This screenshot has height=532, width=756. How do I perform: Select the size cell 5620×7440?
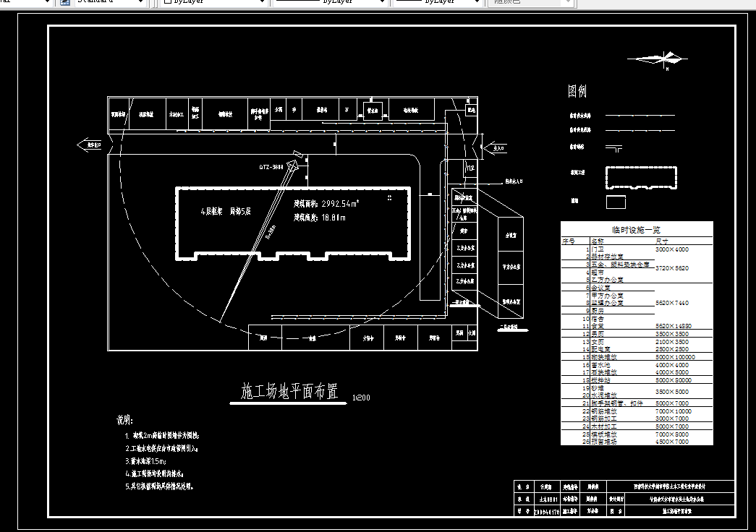click(672, 303)
